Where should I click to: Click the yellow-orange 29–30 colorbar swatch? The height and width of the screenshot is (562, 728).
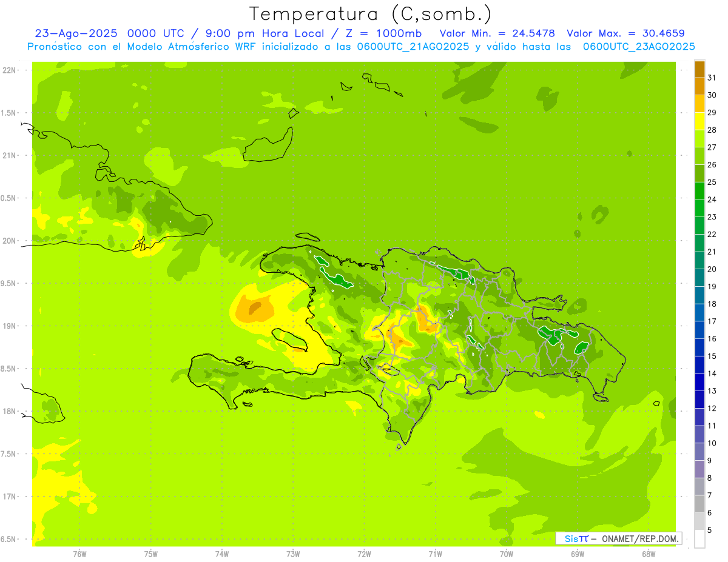[x=699, y=104]
